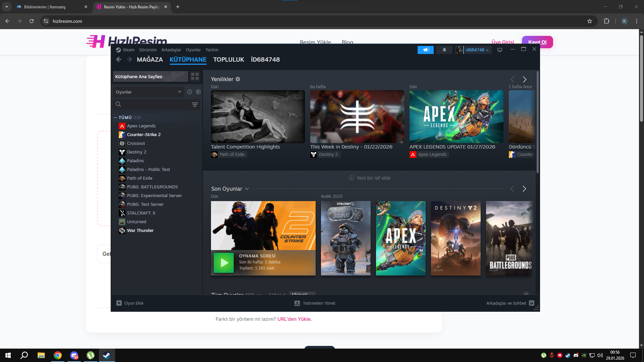Open File Explorer from taskbar
This screenshot has height=362, width=644.
(x=41, y=355)
